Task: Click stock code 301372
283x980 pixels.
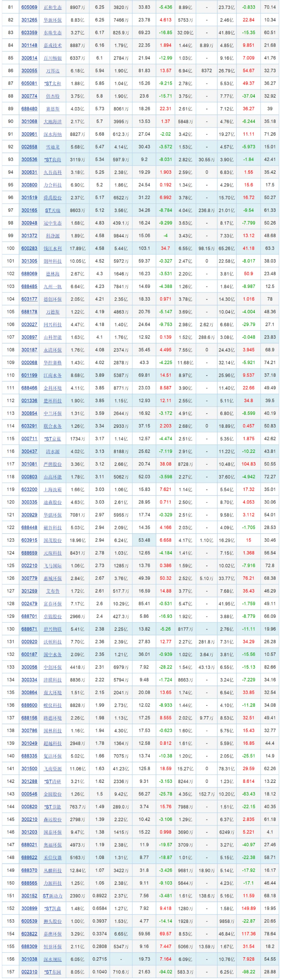Action: (x=29, y=235)
